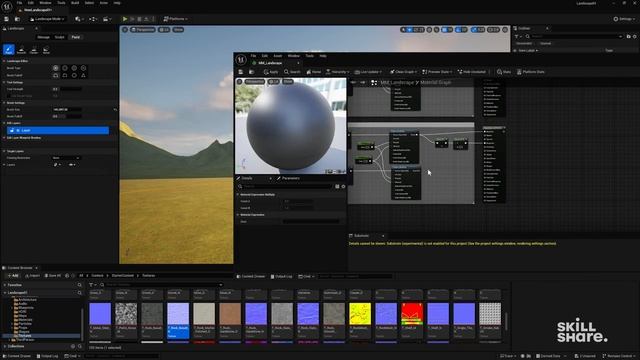This screenshot has width=640, height=360.
Task: Click material editor save icon
Action: click(x=241, y=72)
